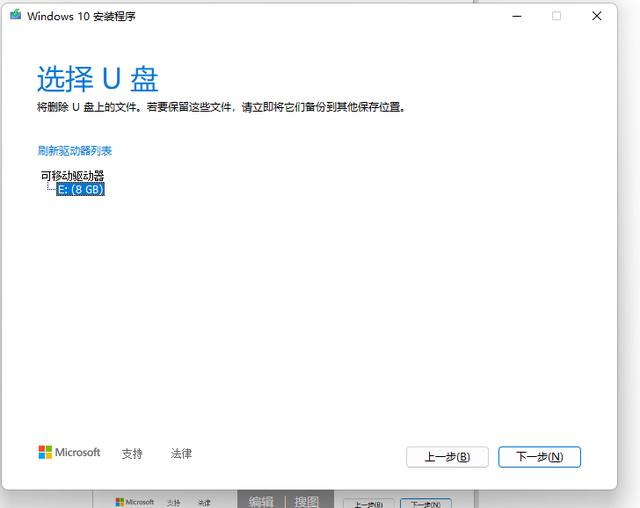
Task: Go back with 上一步(B) button
Action: coord(447,457)
